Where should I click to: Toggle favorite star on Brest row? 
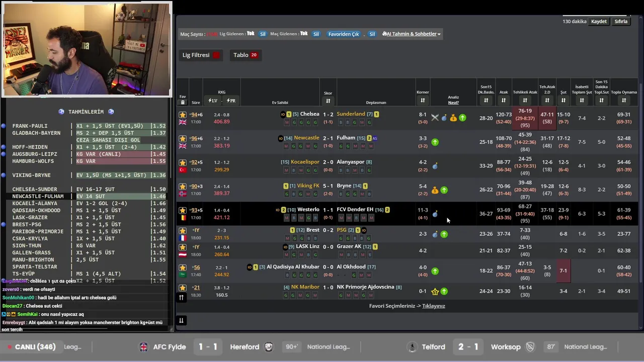click(182, 230)
